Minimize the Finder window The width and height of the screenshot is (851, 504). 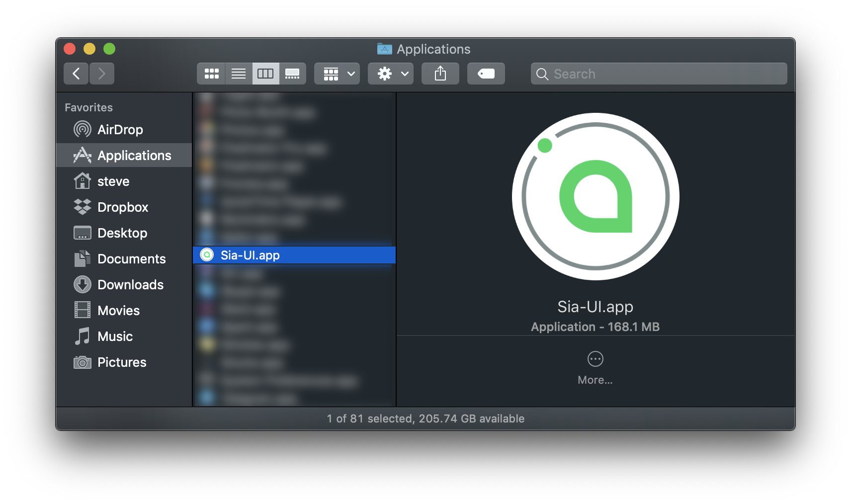click(89, 49)
